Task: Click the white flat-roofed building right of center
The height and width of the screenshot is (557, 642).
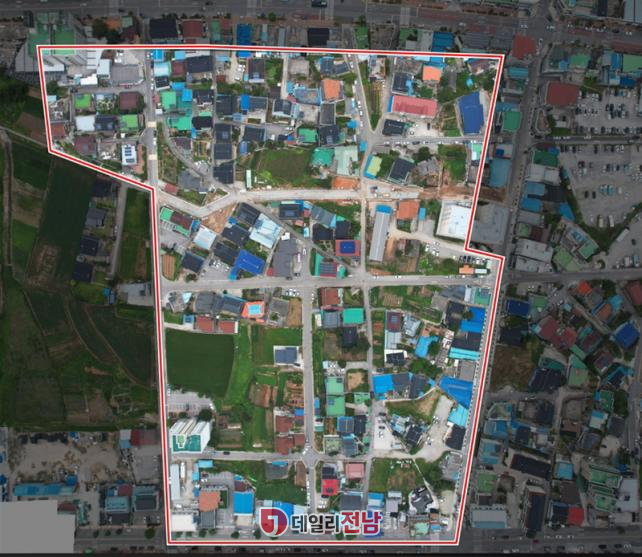Action: pyautogui.click(x=454, y=220)
